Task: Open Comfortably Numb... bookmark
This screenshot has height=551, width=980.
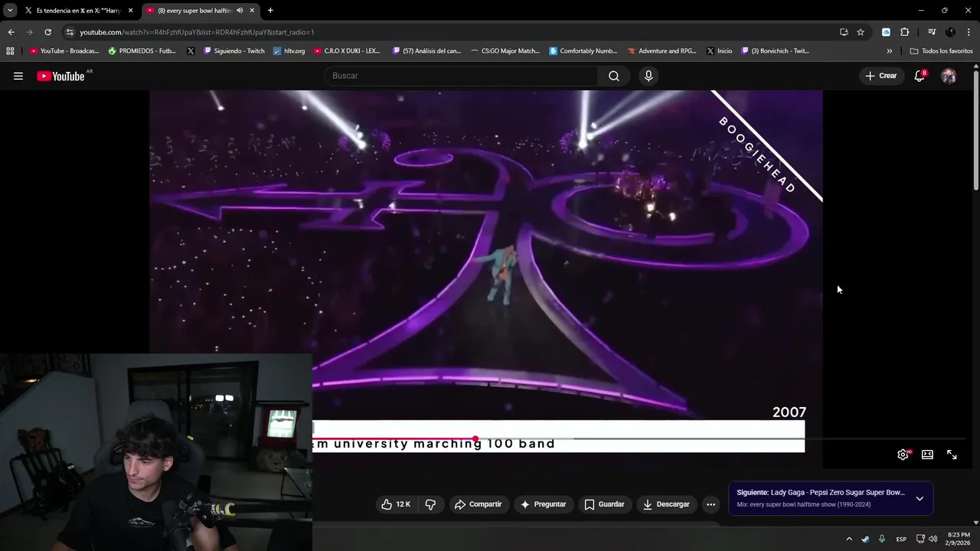Action: (x=583, y=51)
